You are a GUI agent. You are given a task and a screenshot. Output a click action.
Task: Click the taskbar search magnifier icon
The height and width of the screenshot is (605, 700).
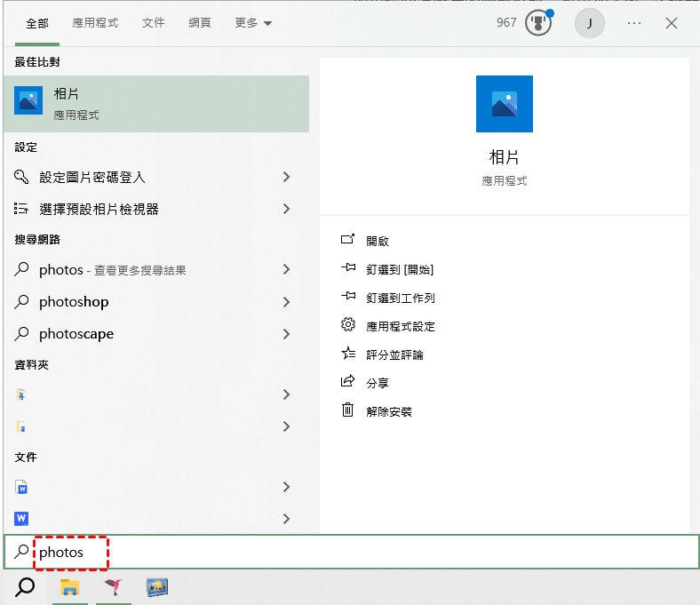[x=25, y=587]
